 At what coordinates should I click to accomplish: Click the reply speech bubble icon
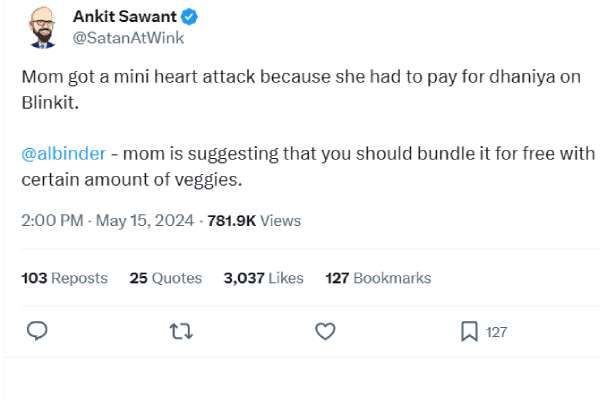[36, 331]
